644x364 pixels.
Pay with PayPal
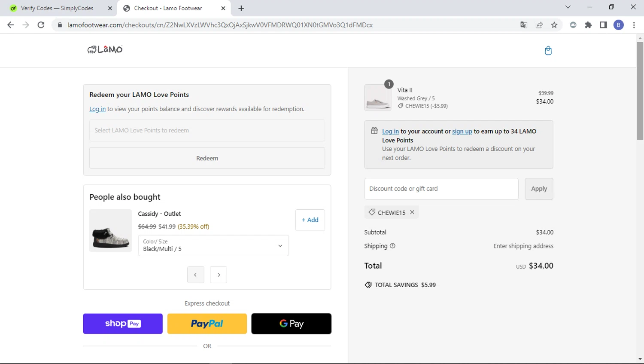coord(207,324)
